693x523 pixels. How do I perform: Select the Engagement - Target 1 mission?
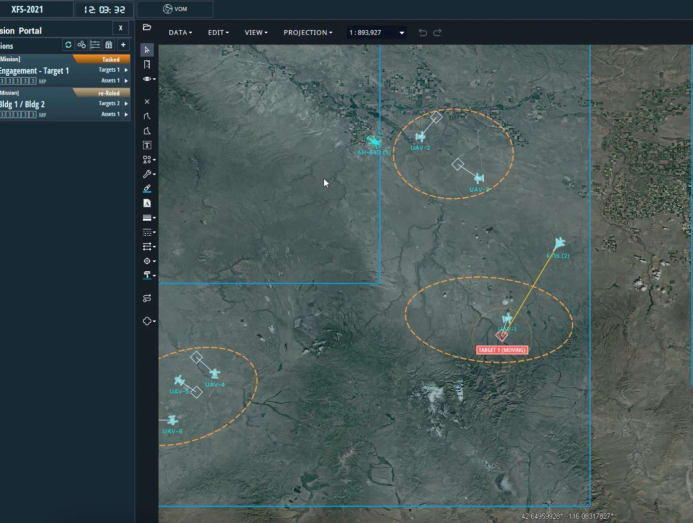click(35, 71)
